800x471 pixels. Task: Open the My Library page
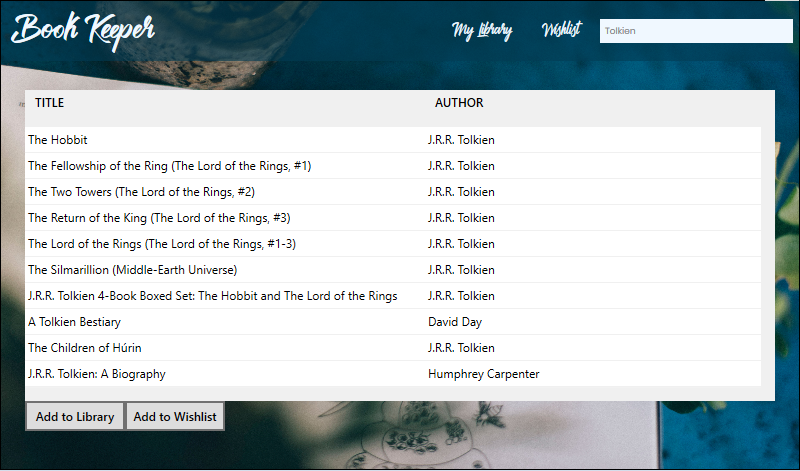coord(482,31)
